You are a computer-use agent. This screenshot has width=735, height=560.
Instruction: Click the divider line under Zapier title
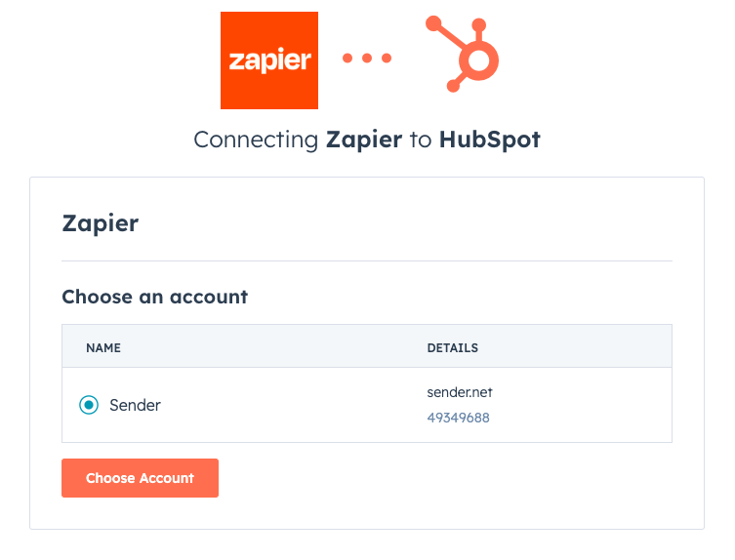tap(367, 261)
